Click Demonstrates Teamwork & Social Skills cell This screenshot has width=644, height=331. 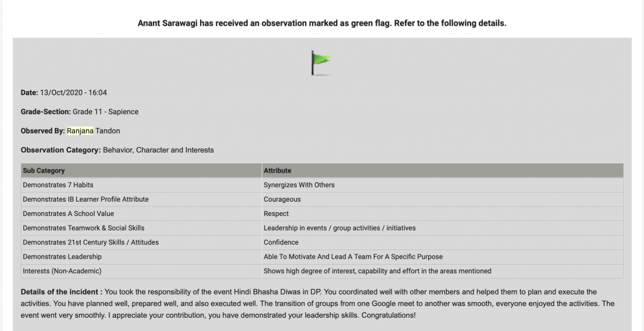pos(142,228)
